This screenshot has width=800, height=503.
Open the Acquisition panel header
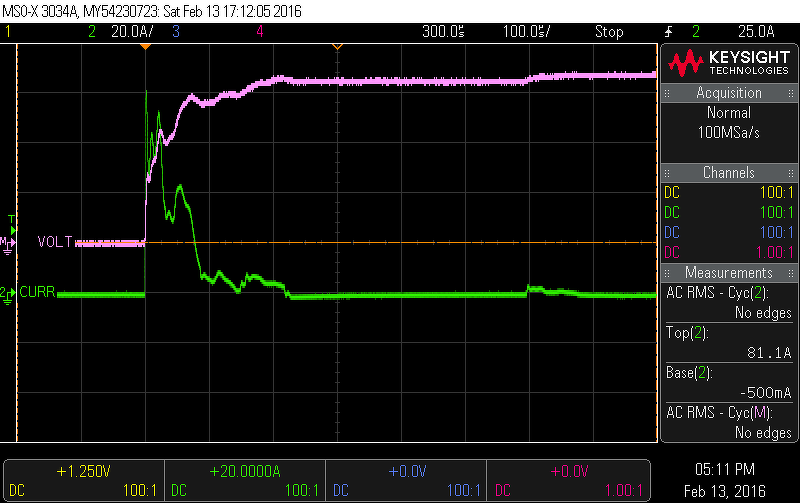(x=729, y=93)
